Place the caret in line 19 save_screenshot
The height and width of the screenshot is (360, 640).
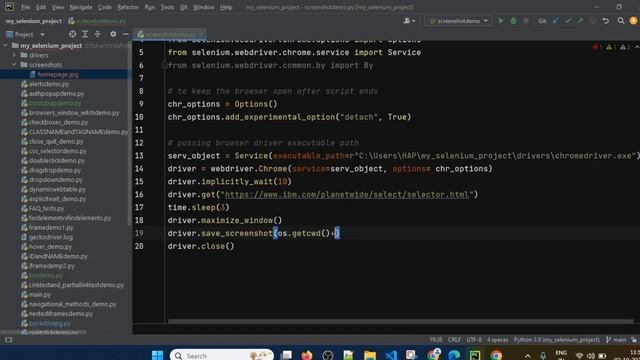pos(237,233)
